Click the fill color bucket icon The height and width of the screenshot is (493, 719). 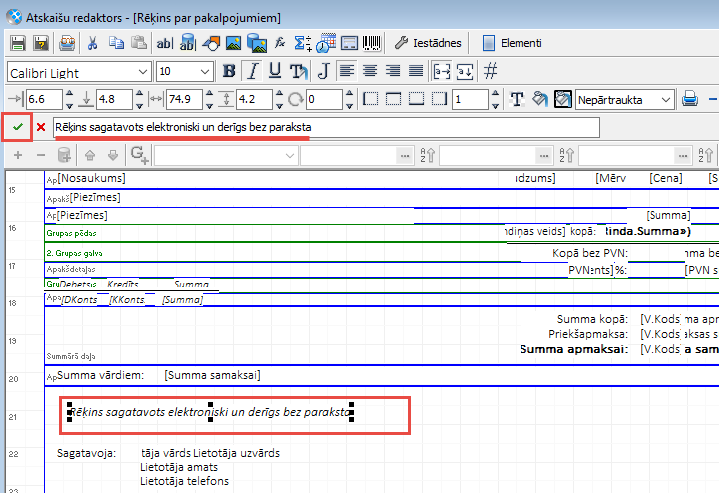pos(540,99)
